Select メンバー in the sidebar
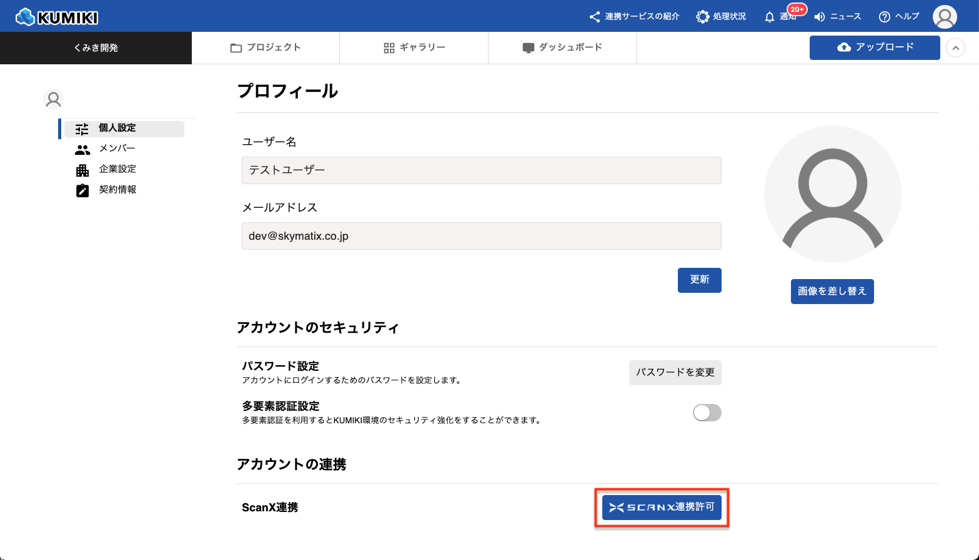This screenshot has width=979, height=560. [117, 149]
